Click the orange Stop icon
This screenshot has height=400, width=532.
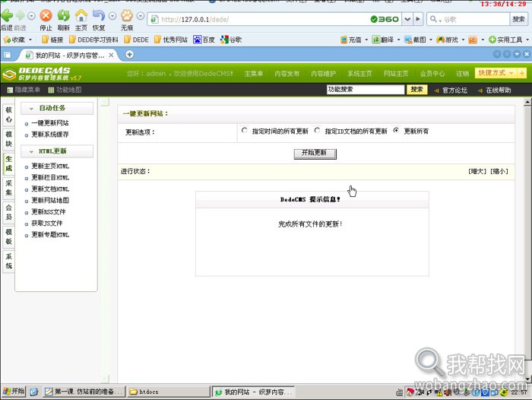(x=46, y=15)
